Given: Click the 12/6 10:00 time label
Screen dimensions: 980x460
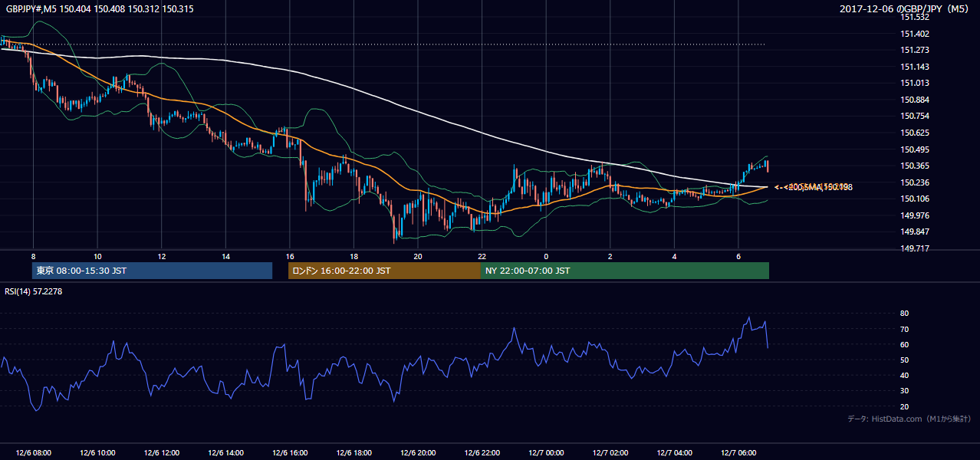Looking at the screenshot, I should click(x=97, y=453).
